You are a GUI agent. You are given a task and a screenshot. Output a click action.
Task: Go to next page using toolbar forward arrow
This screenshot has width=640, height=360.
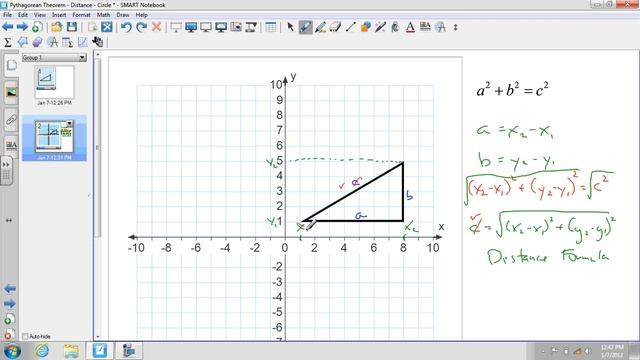pos(22,27)
